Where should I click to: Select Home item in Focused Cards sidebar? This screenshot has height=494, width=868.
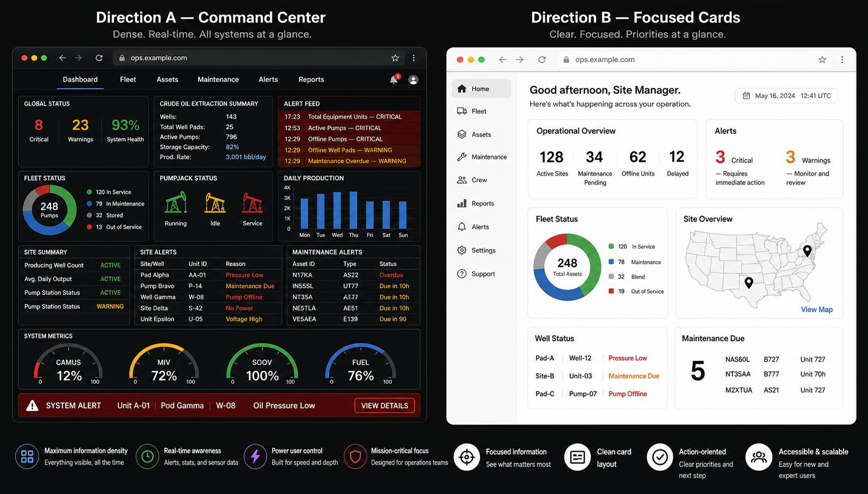[481, 88]
